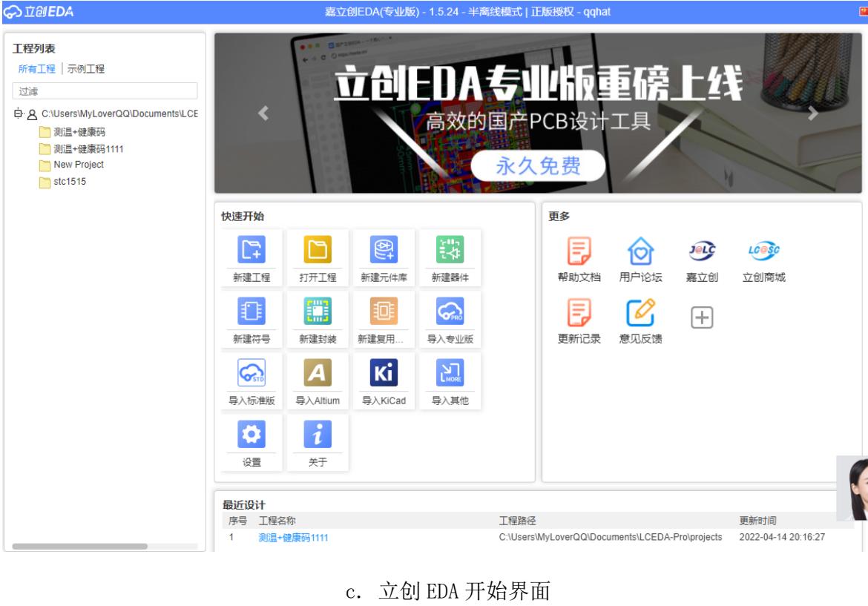The image size is (868, 606).
Task: Open recent design 测温+健康码1111 link
Action: click(x=293, y=538)
